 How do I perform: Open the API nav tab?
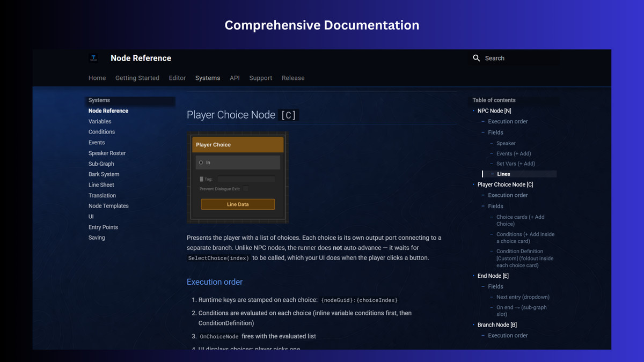point(235,78)
